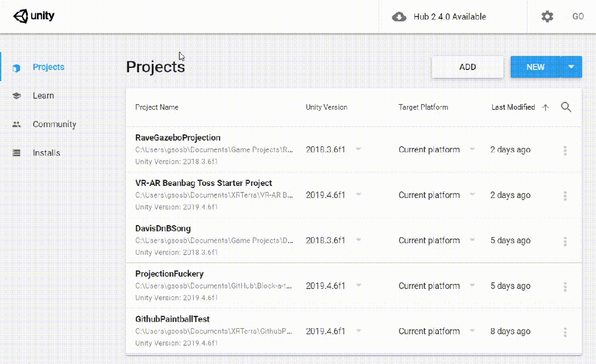The image size is (596, 364).
Task: Open the GO account menu
Action: click(x=578, y=17)
